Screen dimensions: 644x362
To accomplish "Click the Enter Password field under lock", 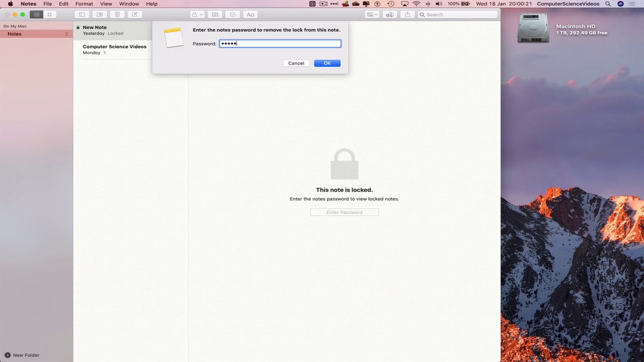I will [344, 212].
